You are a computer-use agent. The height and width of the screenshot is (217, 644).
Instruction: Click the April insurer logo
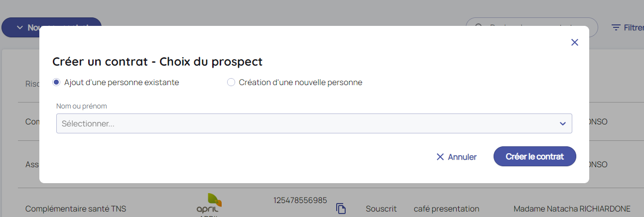tap(209, 204)
